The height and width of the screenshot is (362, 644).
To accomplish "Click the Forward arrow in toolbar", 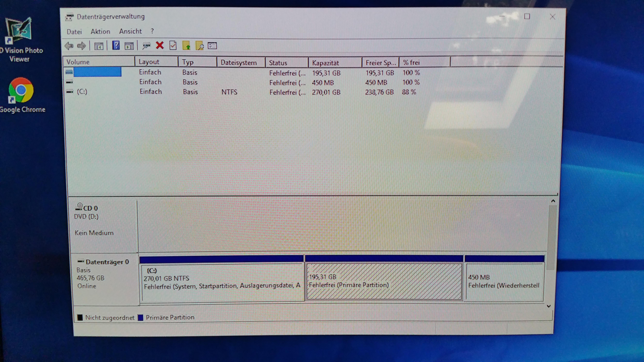I will (x=81, y=46).
